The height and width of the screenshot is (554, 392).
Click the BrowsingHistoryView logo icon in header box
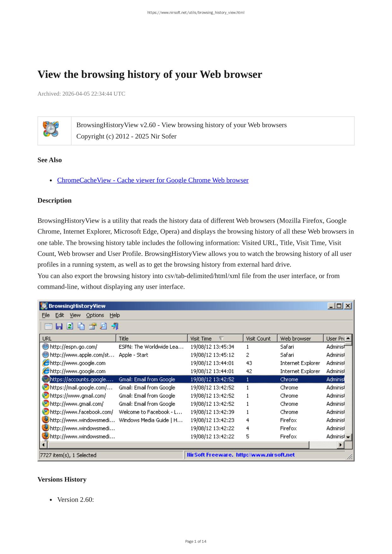click(x=51, y=129)
